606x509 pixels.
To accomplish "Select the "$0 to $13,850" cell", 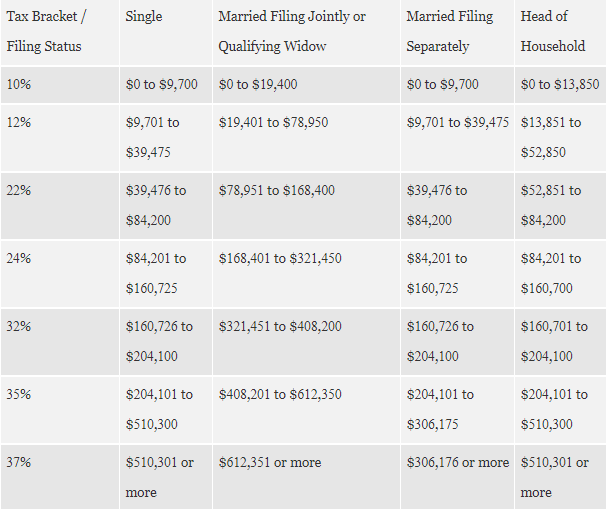I will tap(560, 85).
